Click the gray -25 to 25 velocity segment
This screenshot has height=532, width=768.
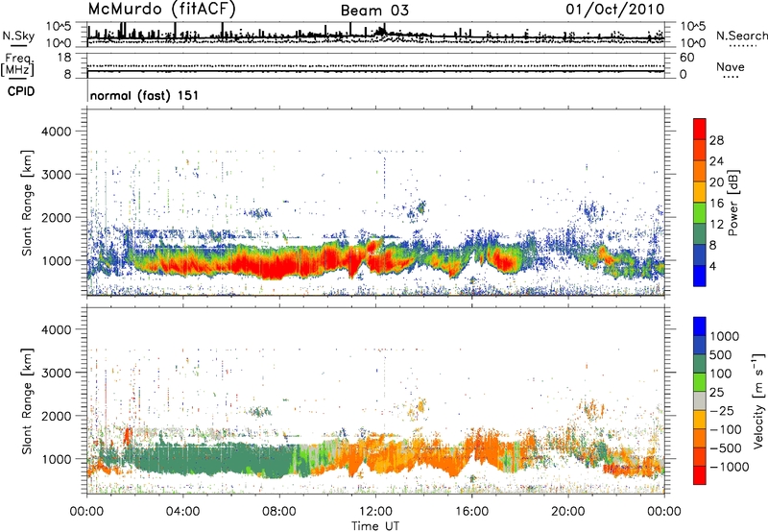coord(700,401)
